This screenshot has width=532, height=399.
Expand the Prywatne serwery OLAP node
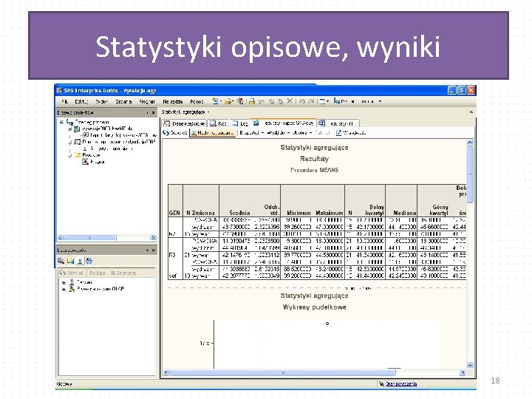pos(64,289)
